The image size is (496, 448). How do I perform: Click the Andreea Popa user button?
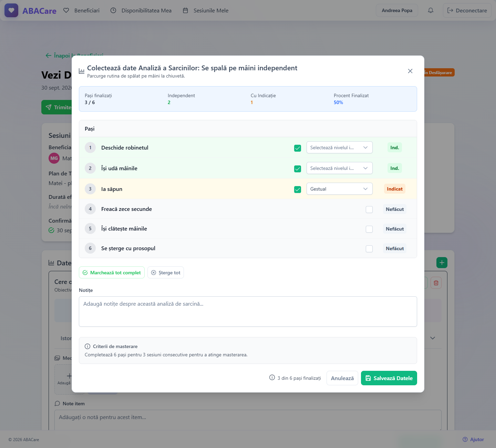point(397,10)
